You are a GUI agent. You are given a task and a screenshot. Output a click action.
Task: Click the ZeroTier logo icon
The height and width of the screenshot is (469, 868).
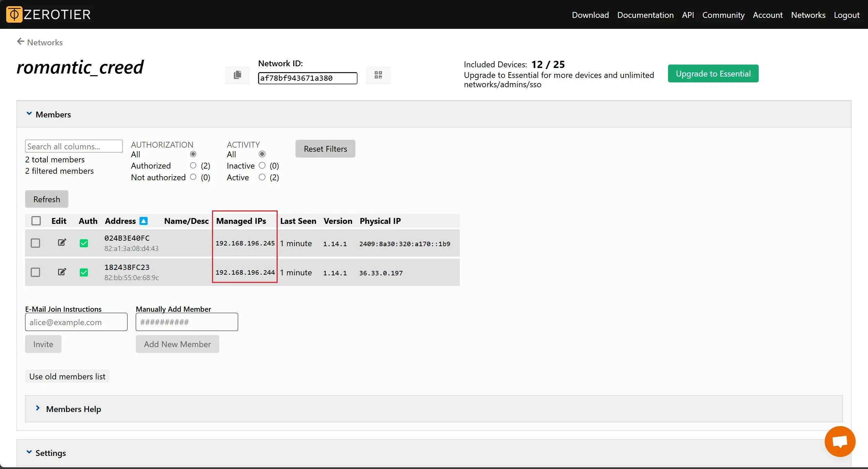click(x=14, y=14)
